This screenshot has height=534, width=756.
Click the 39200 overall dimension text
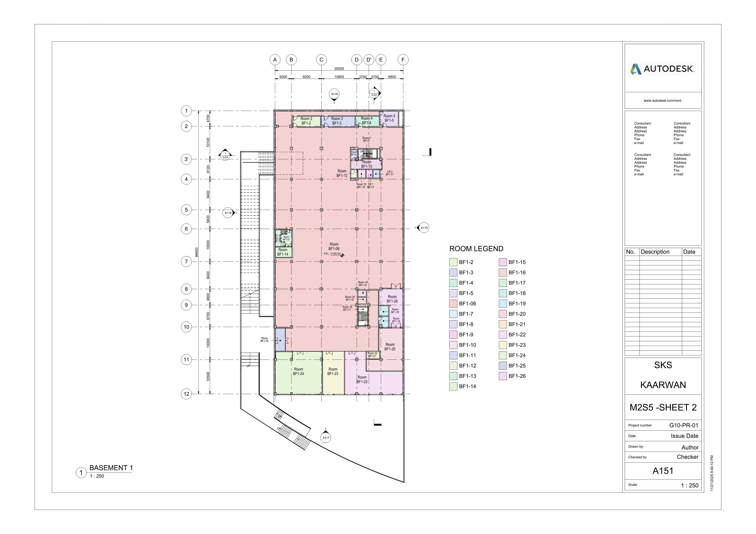point(339,69)
